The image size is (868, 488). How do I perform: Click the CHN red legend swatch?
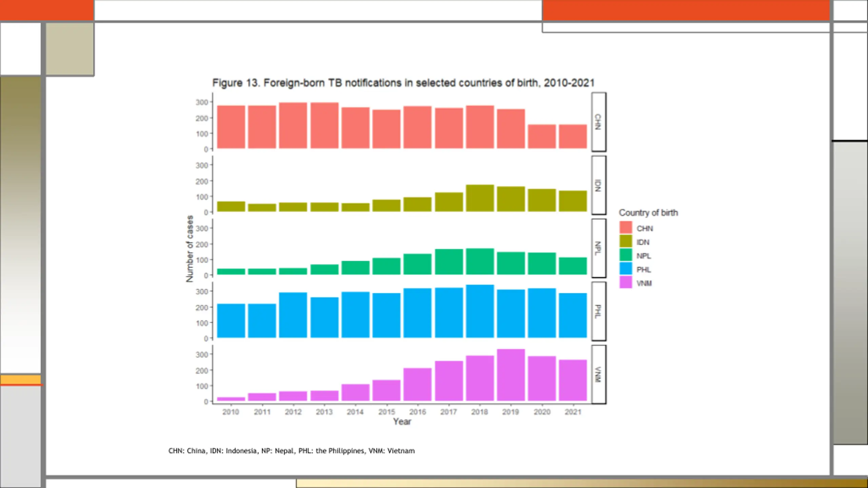626,227
